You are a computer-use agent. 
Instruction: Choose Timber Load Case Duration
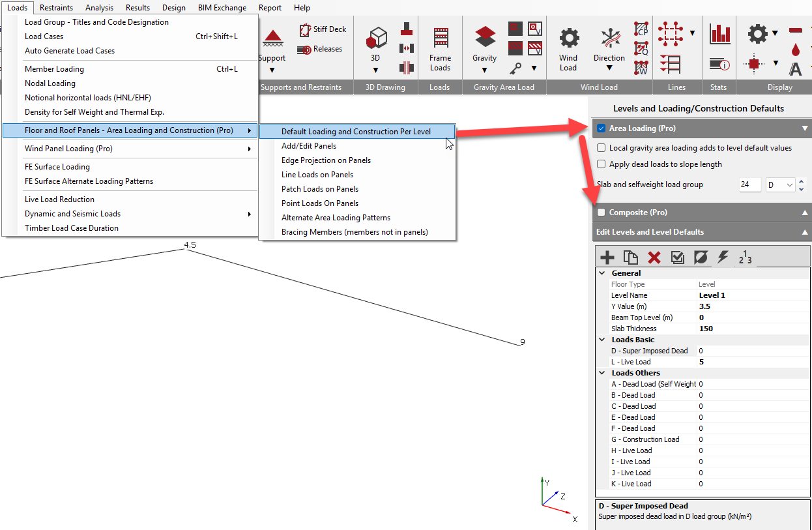point(130,228)
